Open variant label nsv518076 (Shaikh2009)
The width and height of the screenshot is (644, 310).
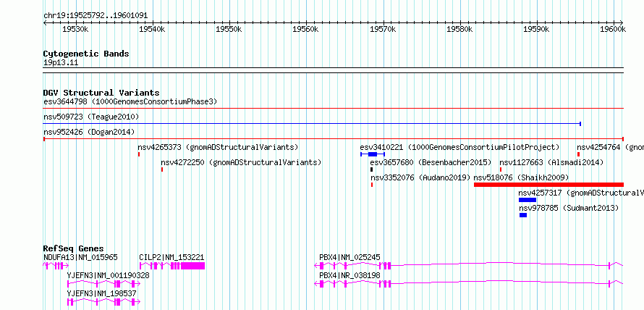pyautogui.click(x=521, y=177)
